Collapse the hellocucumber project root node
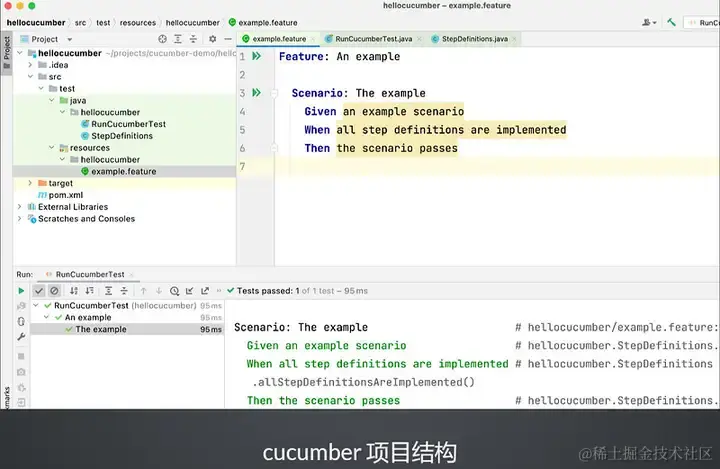This screenshot has height=469, width=720. [20, 53]
